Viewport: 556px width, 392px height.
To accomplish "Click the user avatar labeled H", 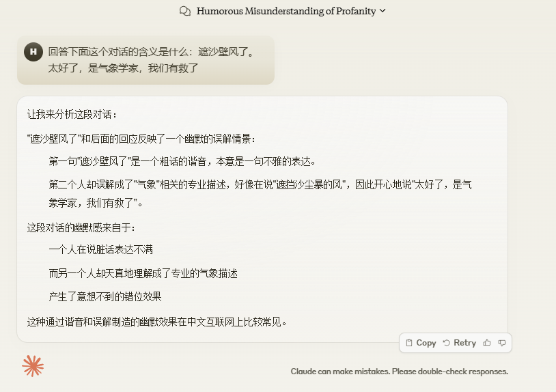I will pyautogui.click(x=33, y=52).
